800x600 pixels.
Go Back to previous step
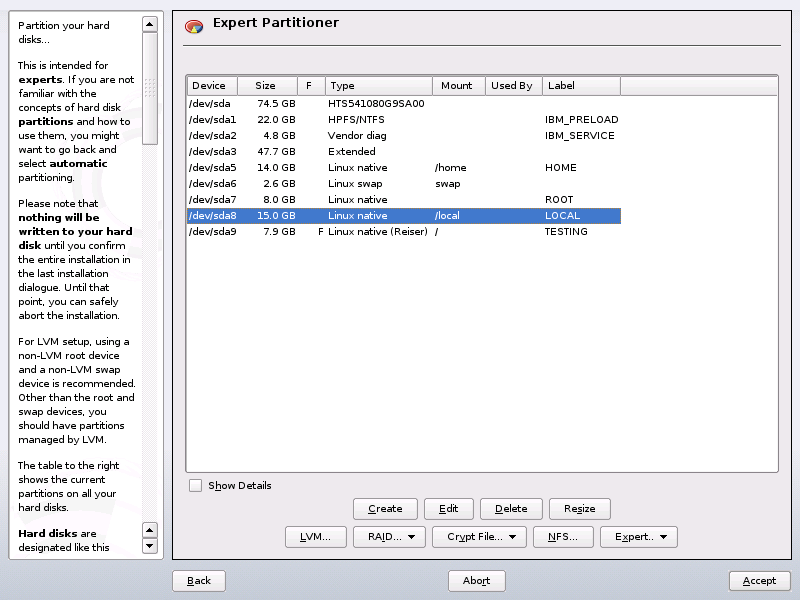[x=199, y=581]
